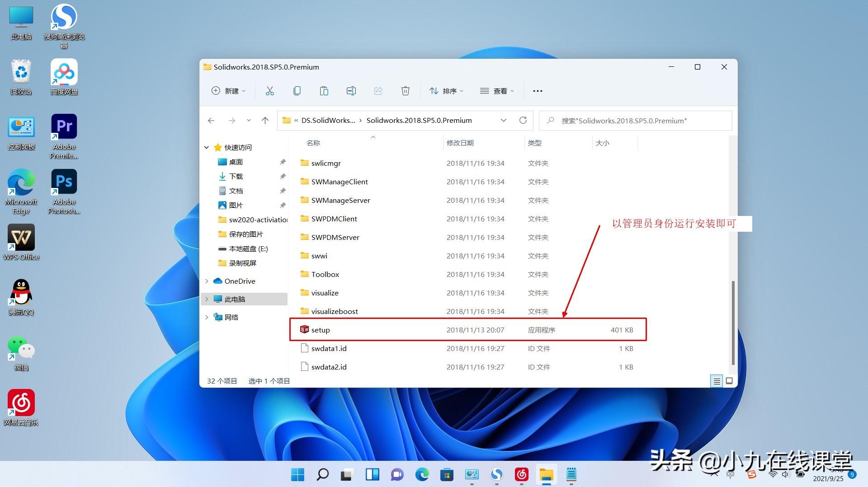
Task: Click the back navigation button
Action: pyautogui.click(x=211, y=120)
